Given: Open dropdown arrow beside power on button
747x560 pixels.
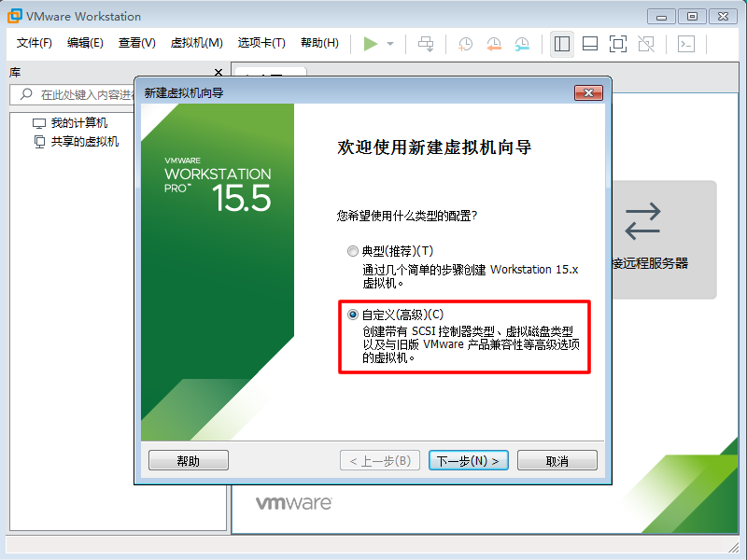Looking at the screenshot, I should [390, 44].
